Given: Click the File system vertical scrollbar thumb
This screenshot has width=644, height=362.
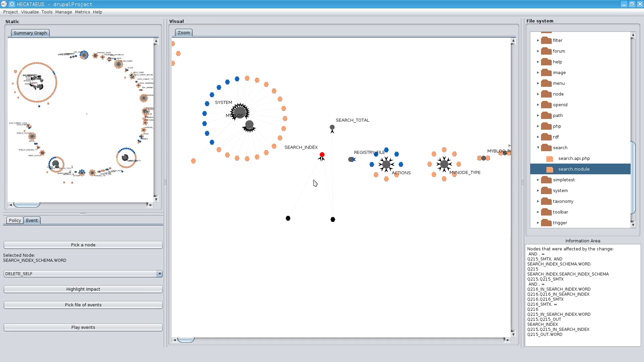Looking at the screenshot, I should pyautogui.click(x=633, y=178).
